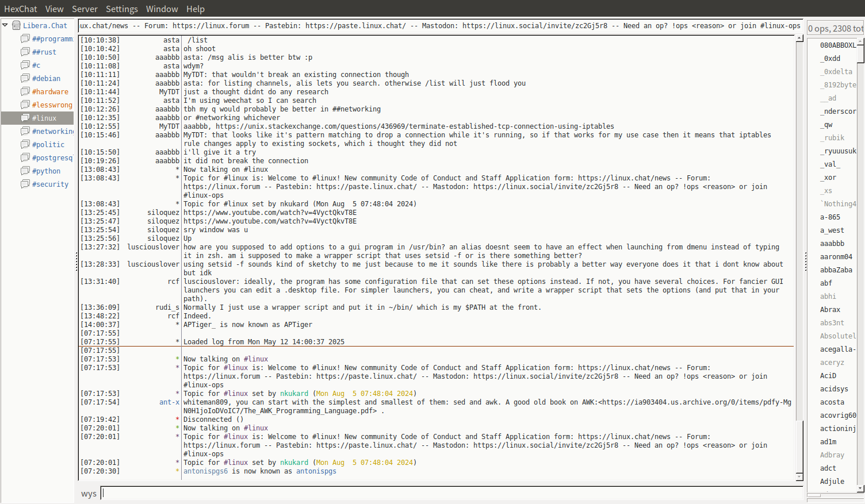Click the #security channel icon
The image size is (865, 504).
click(x=25, y=184)
